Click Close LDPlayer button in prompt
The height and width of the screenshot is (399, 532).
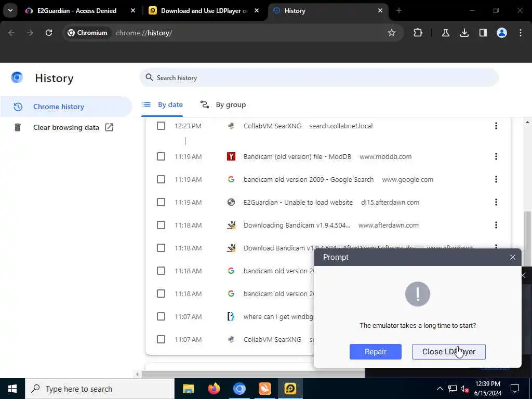(448, 352)
